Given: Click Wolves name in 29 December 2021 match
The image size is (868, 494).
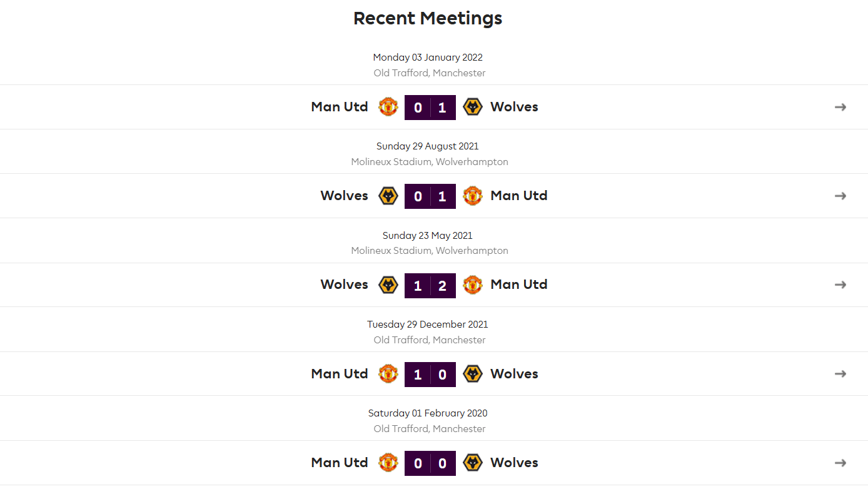Looking at the screenshot, I should tap(514, 374).
